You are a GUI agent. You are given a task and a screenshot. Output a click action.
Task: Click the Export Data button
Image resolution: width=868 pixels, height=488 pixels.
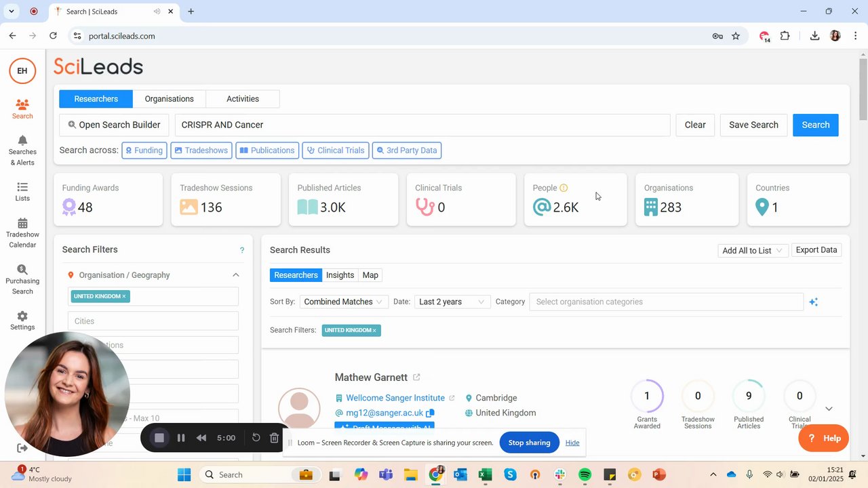pyautogui.click(x=816, y=250)
